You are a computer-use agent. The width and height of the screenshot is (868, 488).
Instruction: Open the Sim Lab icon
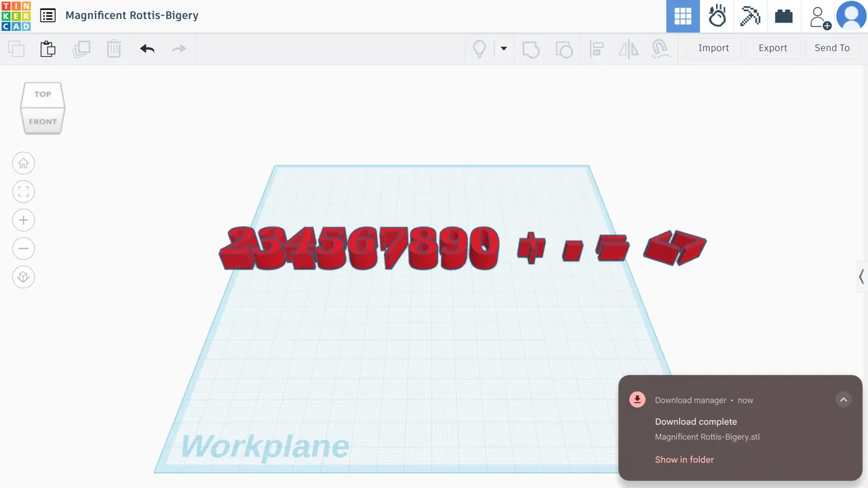tap(717, 16)
